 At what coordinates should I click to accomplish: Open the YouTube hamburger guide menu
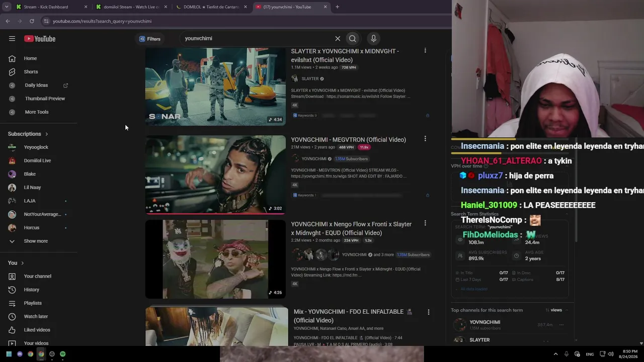coord(12,39)
